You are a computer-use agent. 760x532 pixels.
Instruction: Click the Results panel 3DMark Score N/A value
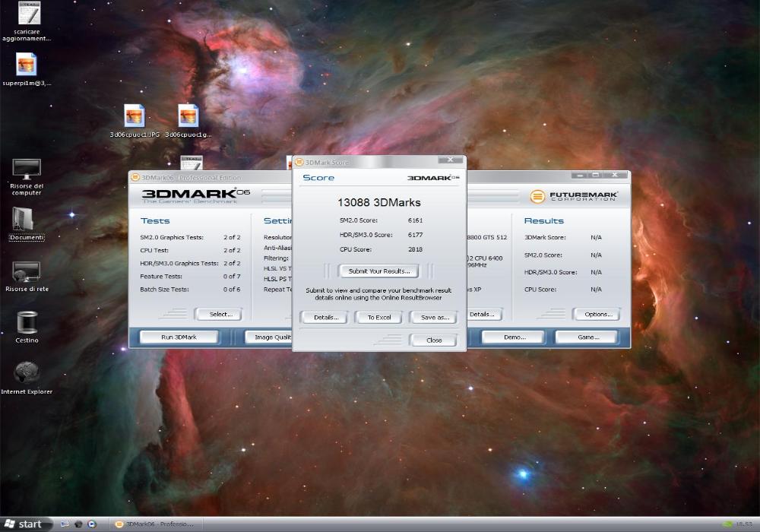pos(596,237)
